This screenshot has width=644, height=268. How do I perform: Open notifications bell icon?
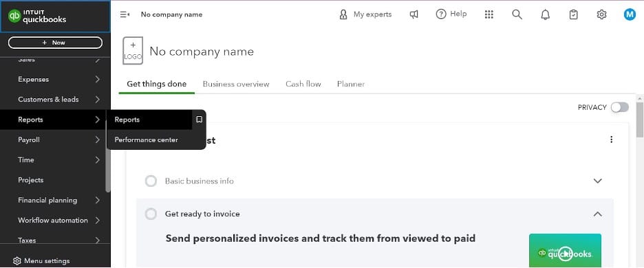coord(545,15)
